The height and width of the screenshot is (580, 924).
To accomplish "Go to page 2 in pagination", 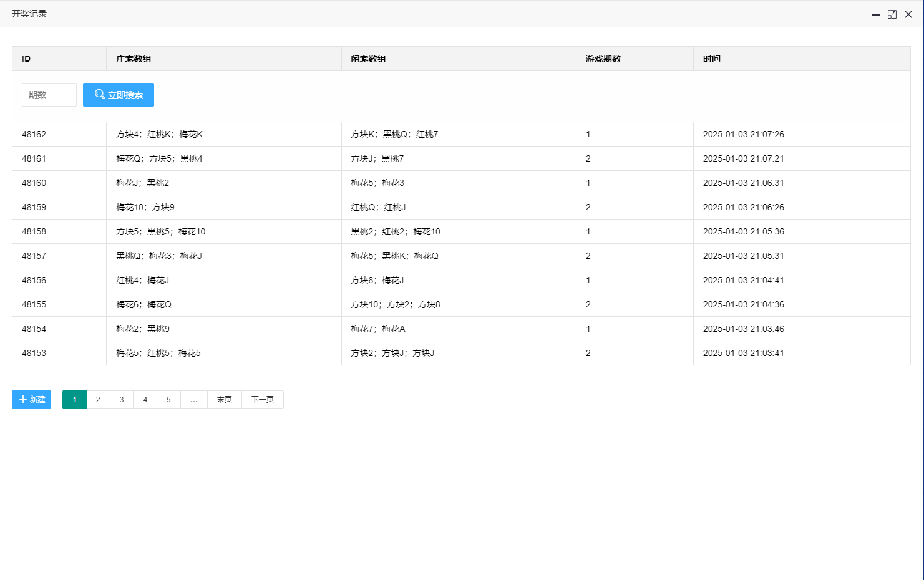I will [x=98, y=400].
